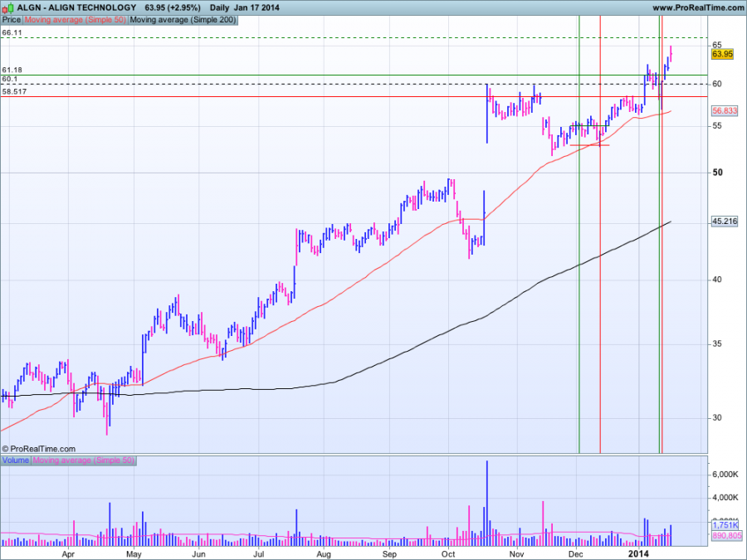This screenshot has height=560, width=747.
Task: Click the Sep month label
Action: click(x=390, y=554)
